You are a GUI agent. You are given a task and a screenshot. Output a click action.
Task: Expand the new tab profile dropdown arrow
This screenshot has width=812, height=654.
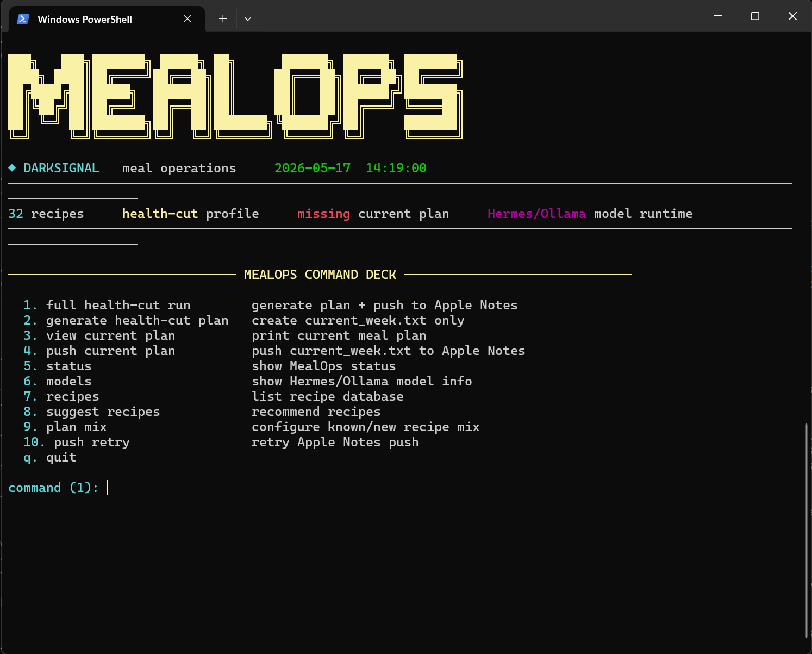pos(248,19)
